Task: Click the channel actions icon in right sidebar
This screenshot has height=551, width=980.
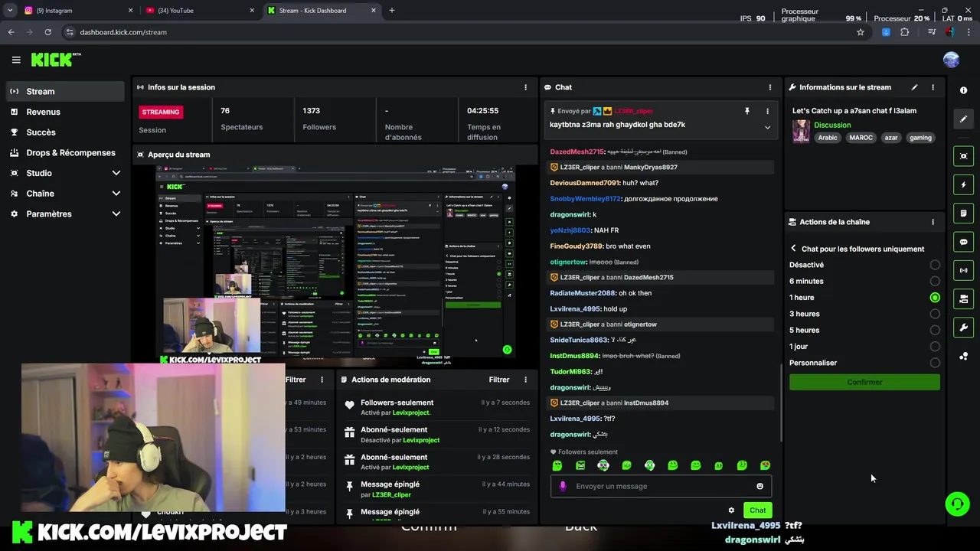Action: [x=963, y=298]
